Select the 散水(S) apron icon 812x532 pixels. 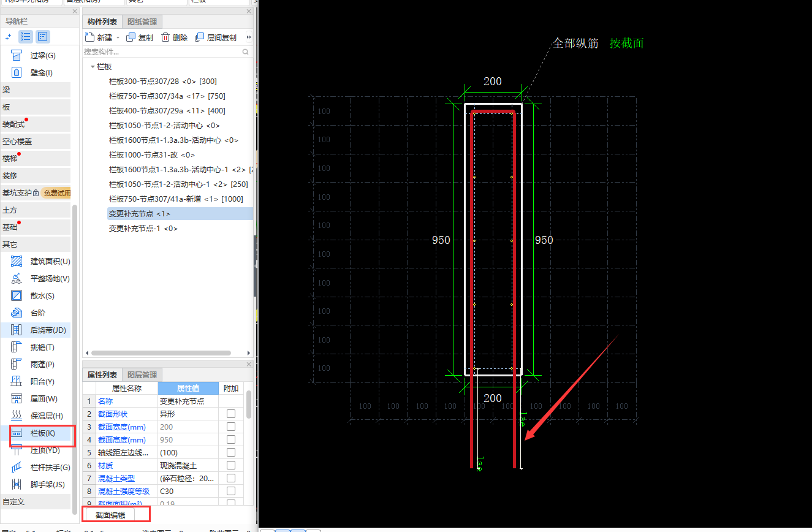17,296
